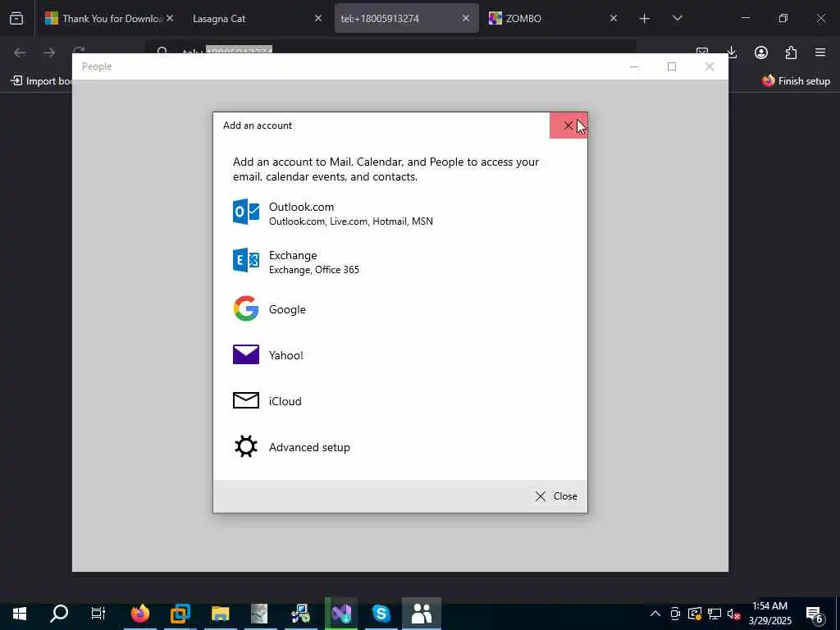
Task: Open Firefox from the taskbar
Action: (139, 614)
